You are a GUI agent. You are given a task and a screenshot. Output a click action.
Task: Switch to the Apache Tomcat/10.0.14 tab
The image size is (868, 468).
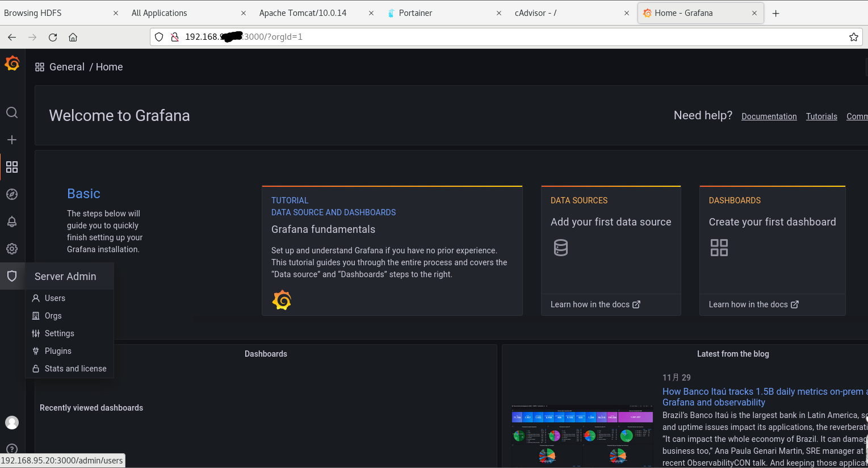point(316,13)
